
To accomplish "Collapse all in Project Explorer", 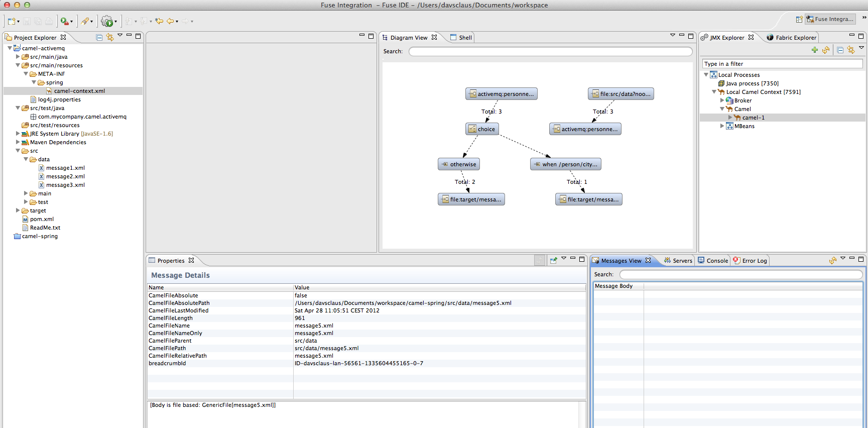I will coord(99,37).
